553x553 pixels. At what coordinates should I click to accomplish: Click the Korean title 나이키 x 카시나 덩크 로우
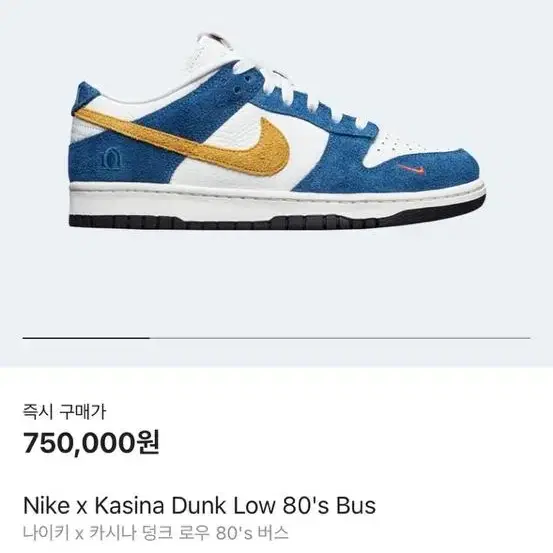tap(116, 533)
